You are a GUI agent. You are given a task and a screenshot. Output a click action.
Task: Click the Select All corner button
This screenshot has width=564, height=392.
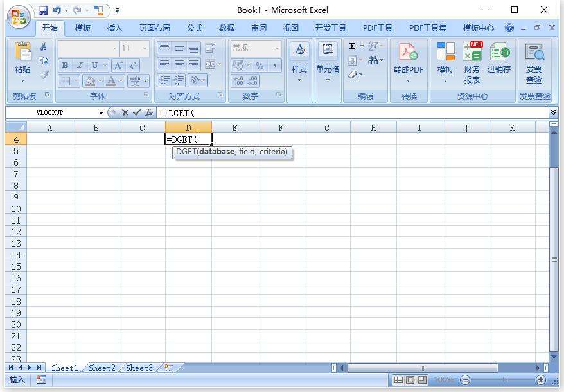[x=16, y=127]
